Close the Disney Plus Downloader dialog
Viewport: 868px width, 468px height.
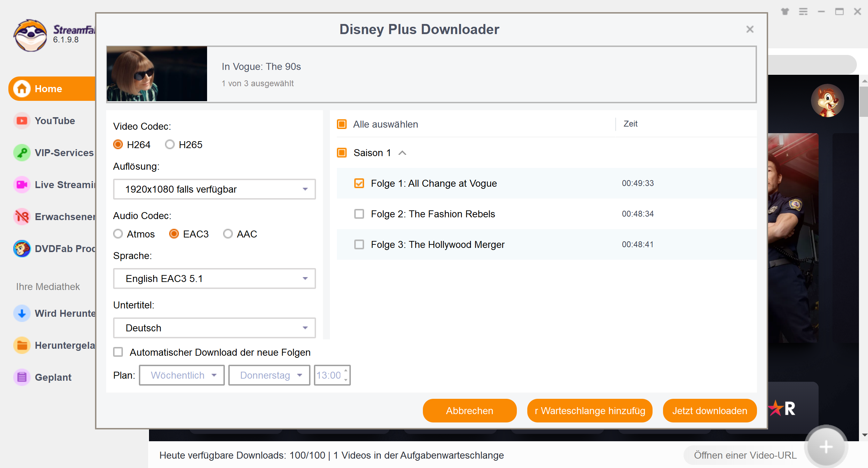click(x=750, y=29)
